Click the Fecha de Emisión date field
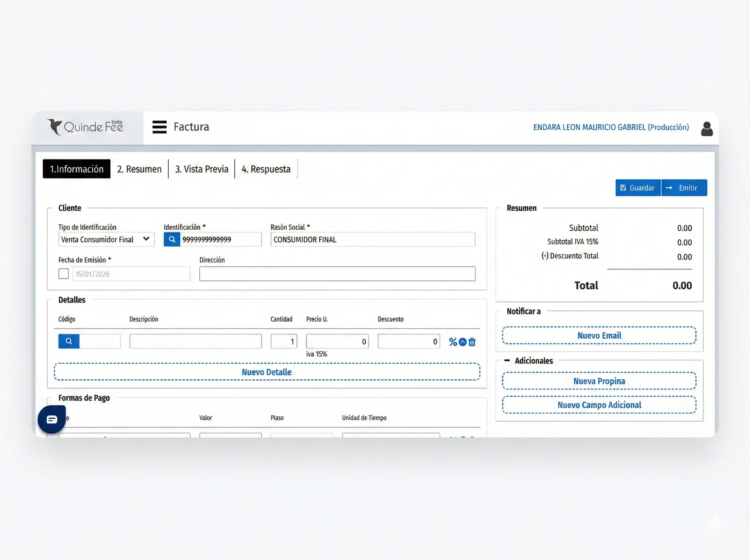750x560 pixels. click(x=131, y=273)
